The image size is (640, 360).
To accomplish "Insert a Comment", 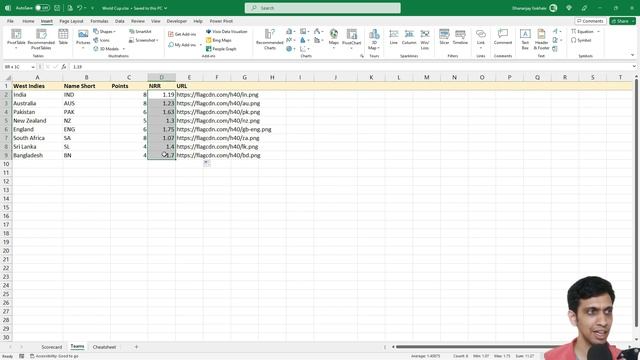I will coord(503,37).
